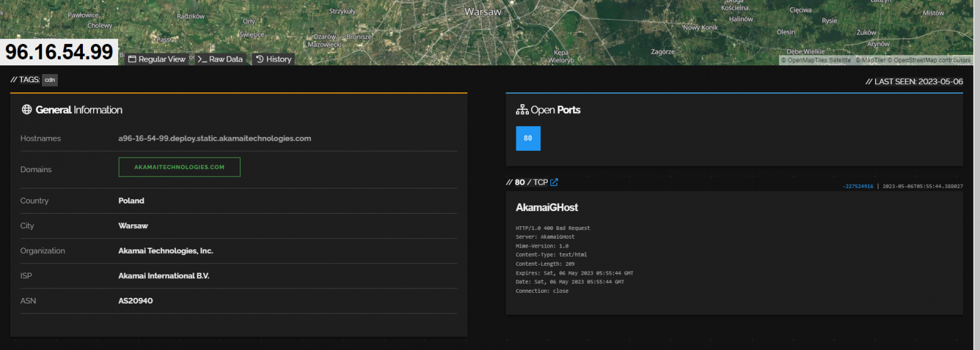Select the City value Warsaw
Screen dimensions: 980x350
tap(133, 226)
